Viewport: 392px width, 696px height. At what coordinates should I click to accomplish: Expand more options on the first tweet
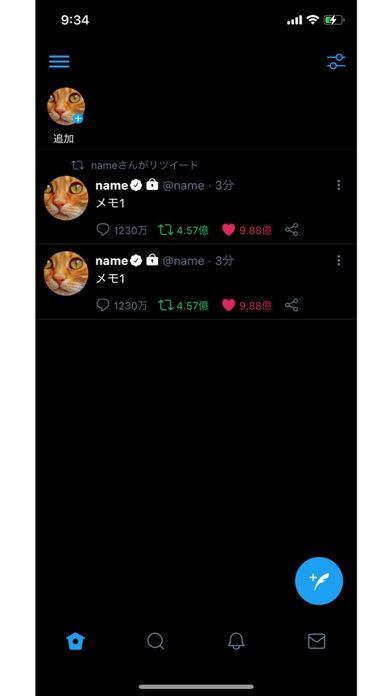coord(339,185)
